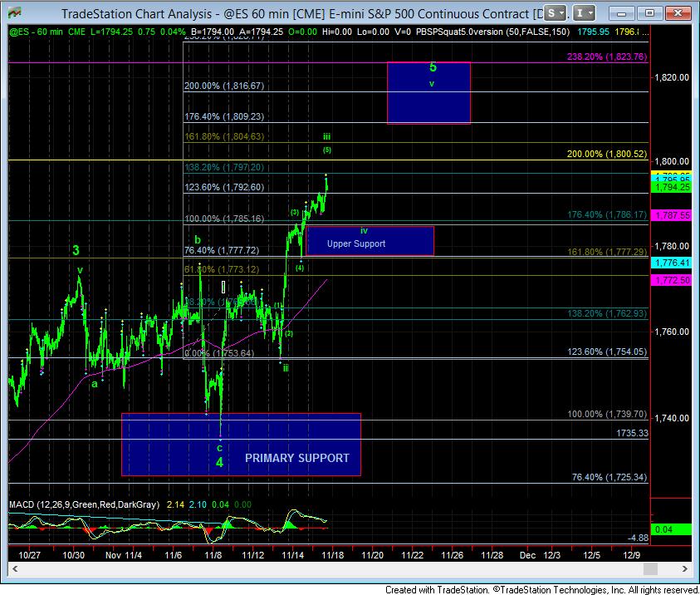The image size is (700, 595).
Task: Open the S symbol linking dropdown
Action: click(x=555, y=13)
